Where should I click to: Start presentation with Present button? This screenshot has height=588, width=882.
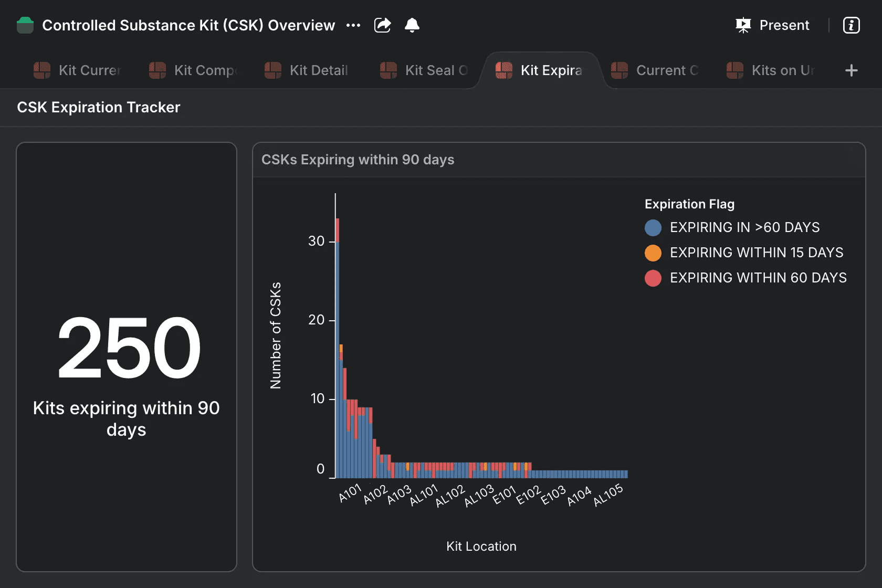click(784, 25)
